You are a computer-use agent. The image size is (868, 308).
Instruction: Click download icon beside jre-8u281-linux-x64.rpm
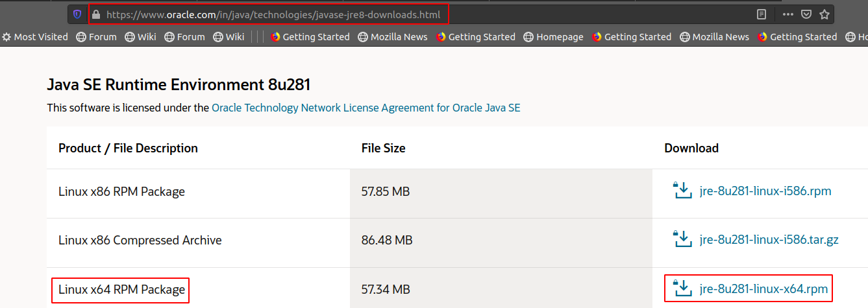(682, 289)
